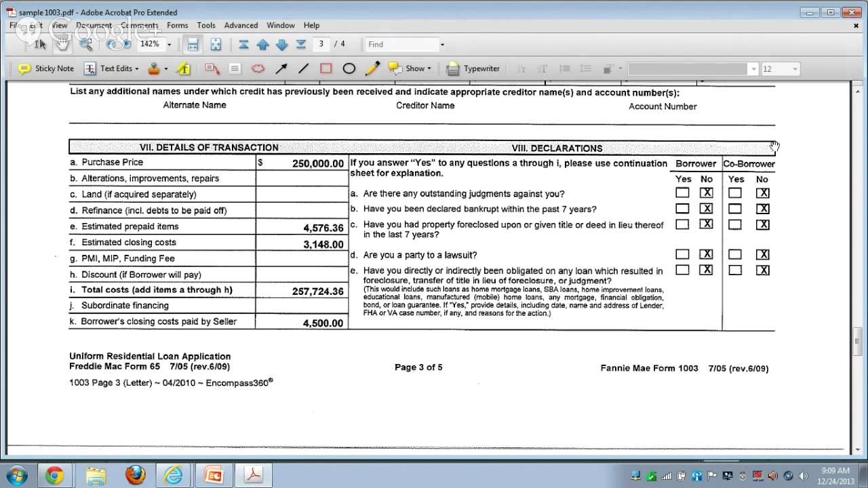This screenshot has height=488, width=868.
Task: Select the Cloud drawing tool
Action: click(258, 68)
